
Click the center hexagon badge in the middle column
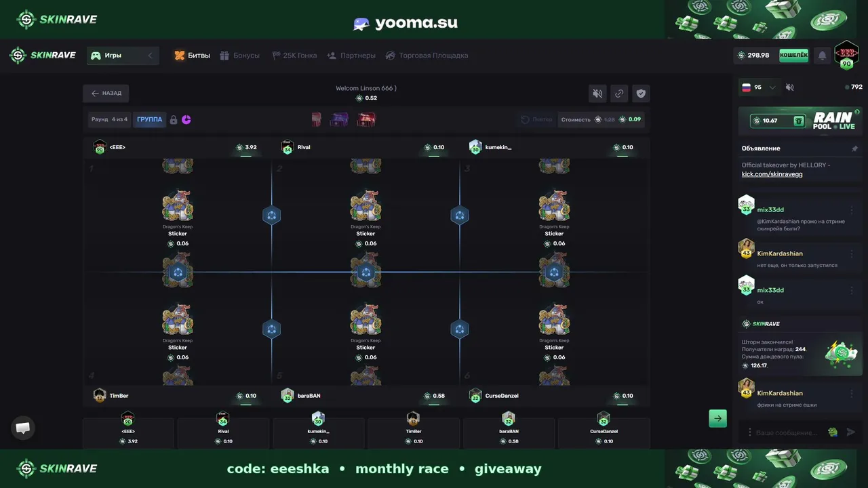point(366,272)
